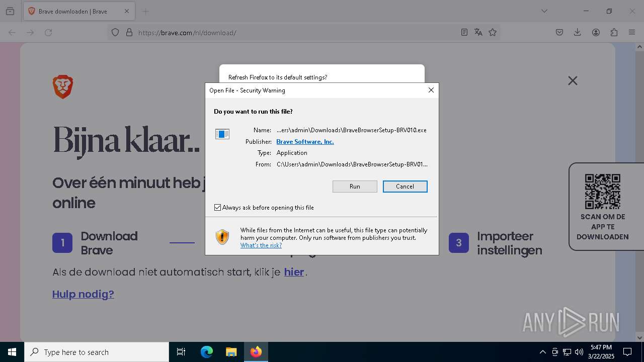Screen dimensions: 644x362
Task: Close the Security Warning dialog with X
Action: click(x=431, y=90)
